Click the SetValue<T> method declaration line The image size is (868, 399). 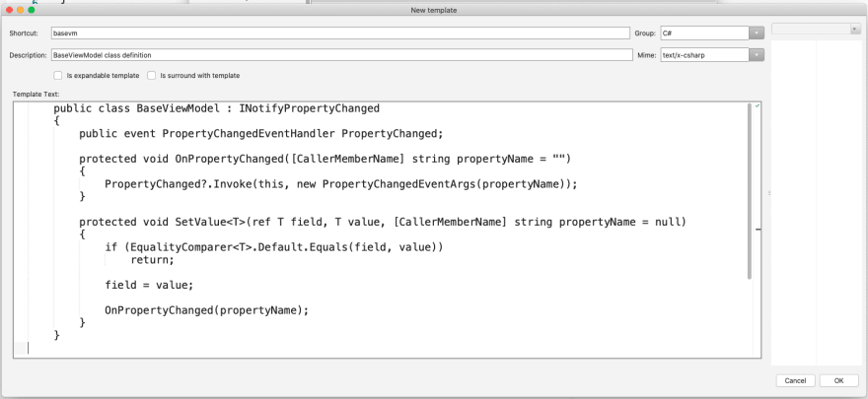pos(383,222)
